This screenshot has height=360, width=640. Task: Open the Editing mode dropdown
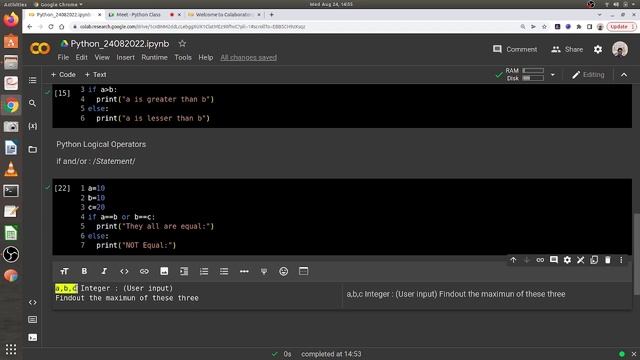coord(588,75)
